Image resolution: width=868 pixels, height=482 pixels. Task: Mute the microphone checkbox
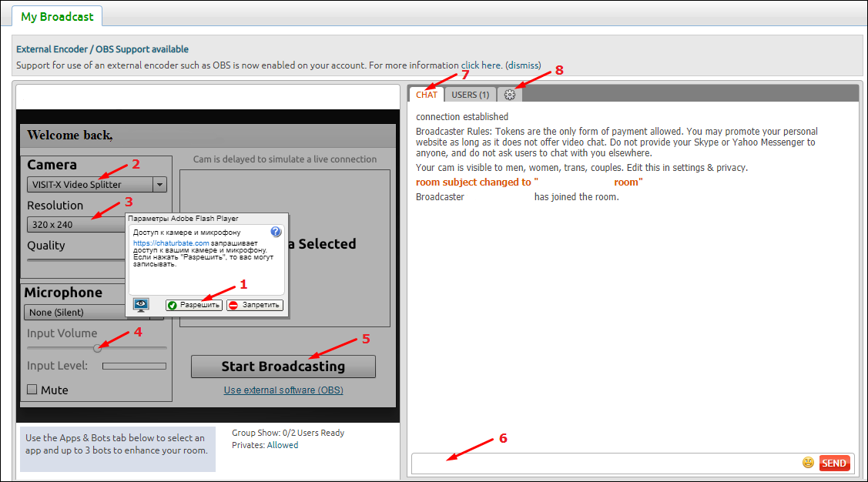pos(32,390)
